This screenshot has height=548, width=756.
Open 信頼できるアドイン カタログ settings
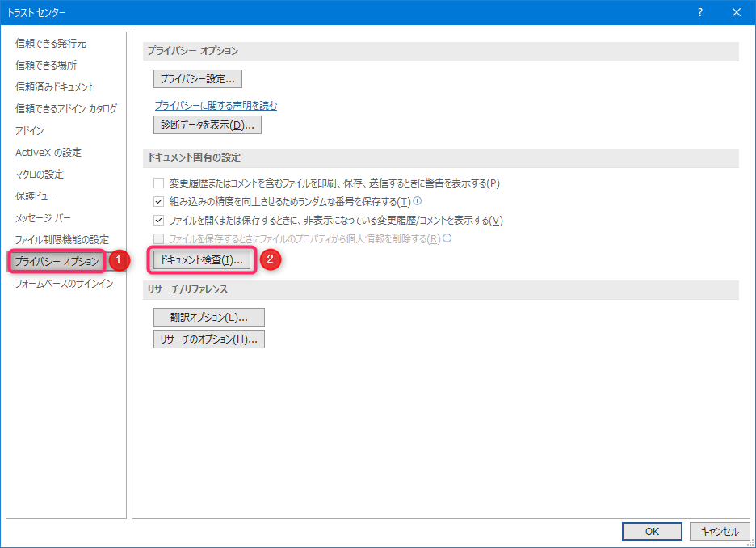pos(66,108)
